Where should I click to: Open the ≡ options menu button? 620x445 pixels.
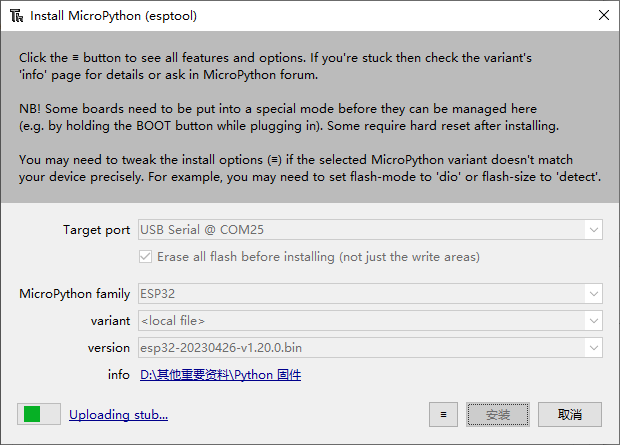tap(443, 415)
